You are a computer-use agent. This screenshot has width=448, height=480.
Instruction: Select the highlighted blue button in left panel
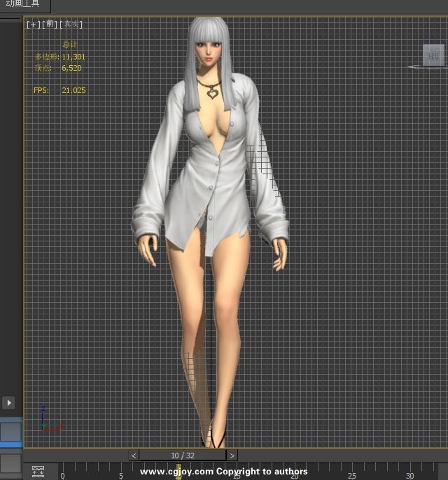click(x=10, y=431)
